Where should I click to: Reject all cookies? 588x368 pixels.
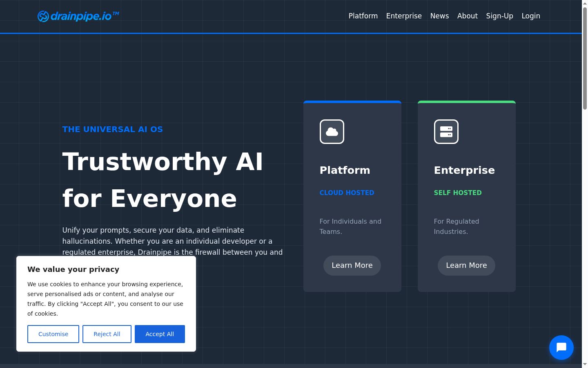(107, 334)
